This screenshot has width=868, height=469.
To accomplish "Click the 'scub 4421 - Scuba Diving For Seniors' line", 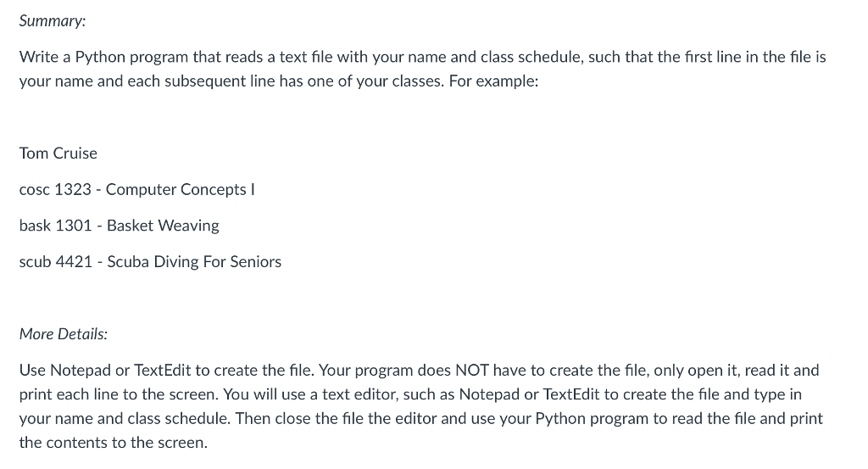I will coord(150,261).
